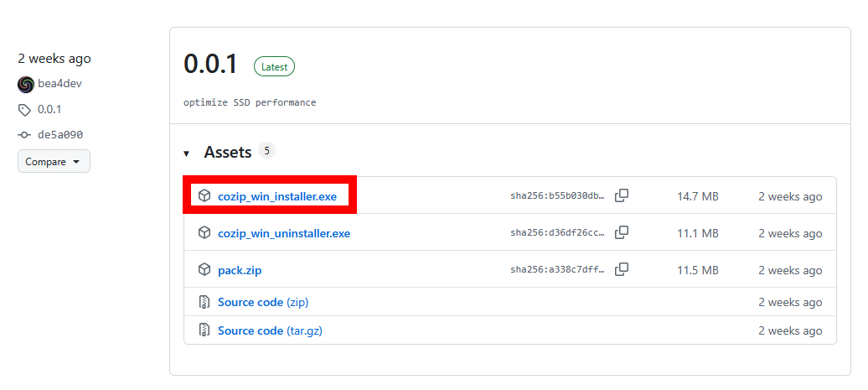Download Source code (tar.gz) archive
Viewport: 868px width, 390px height.
270,330
